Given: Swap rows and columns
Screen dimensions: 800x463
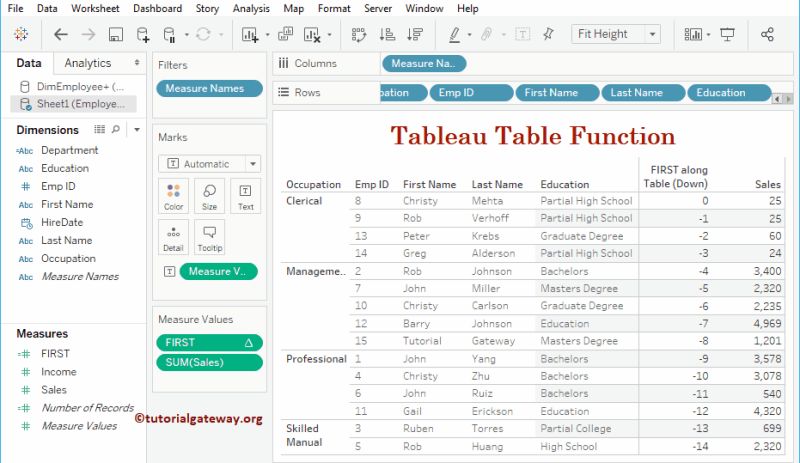Looking at the screenshot, I should pos(359,34).
